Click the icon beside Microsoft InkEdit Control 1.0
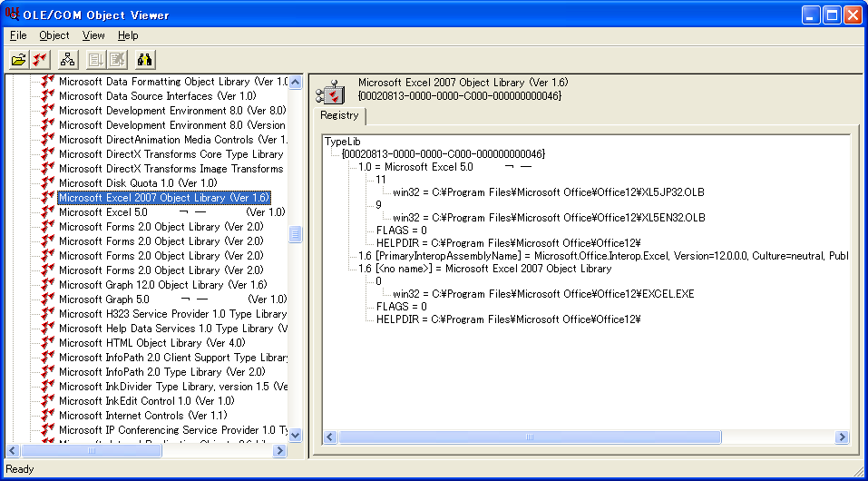The height and width of the screenshot is (481, 868). [48, 400]
